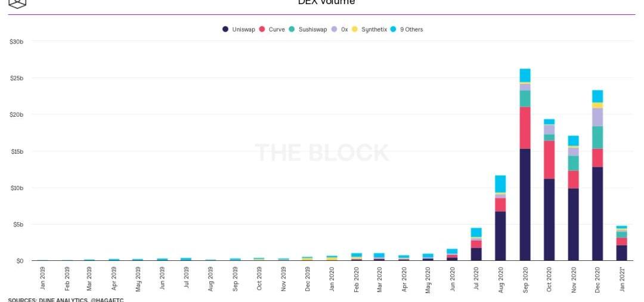Click The Block cube logo icon

tap(18, 3)
